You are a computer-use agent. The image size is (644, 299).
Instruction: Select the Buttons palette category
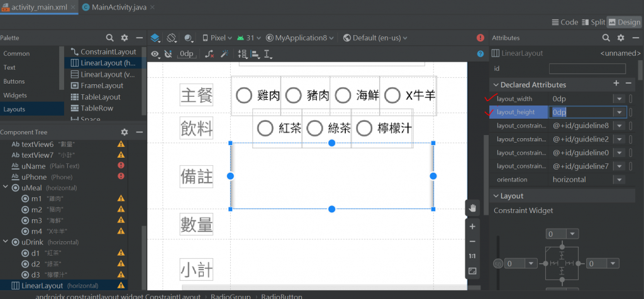[x=14, y=81]
